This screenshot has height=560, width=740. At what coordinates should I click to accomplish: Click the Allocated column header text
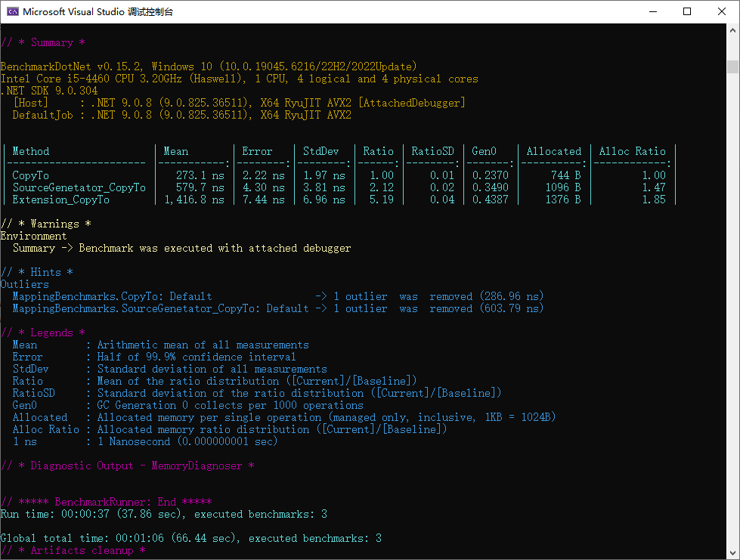(x=553, y=151)
